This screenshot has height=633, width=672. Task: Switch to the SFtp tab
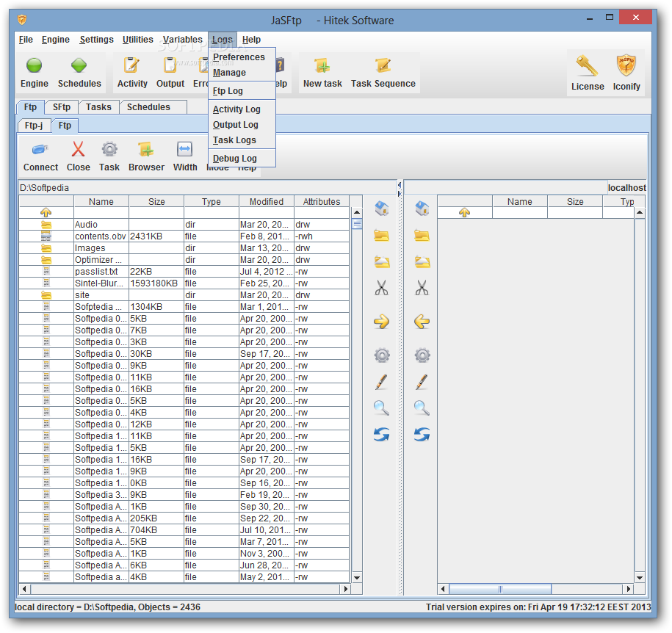tap(61, 106)
